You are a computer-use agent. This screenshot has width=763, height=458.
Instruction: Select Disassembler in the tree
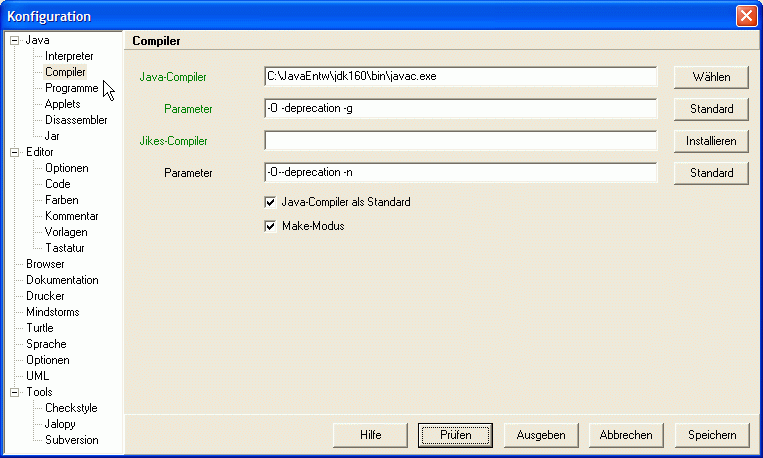pyautogui.click(x=76, y=120)
